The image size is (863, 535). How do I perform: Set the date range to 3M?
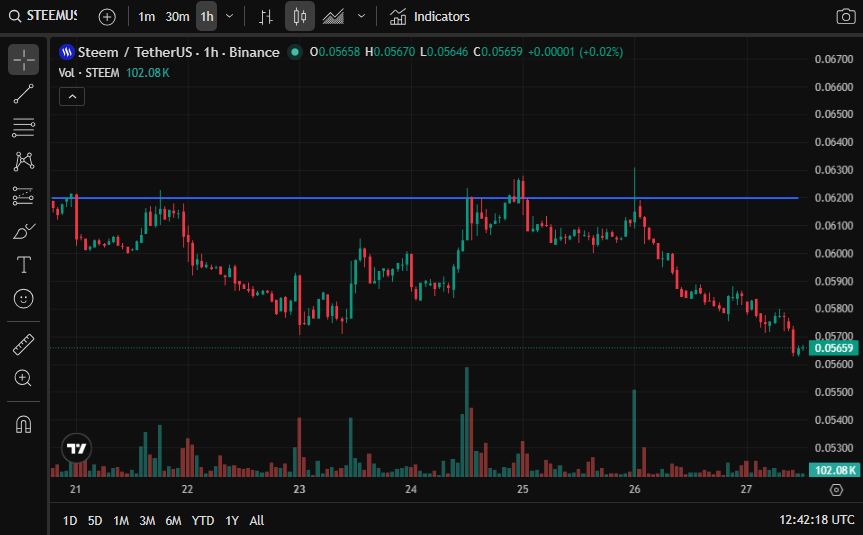coord(147,520)
